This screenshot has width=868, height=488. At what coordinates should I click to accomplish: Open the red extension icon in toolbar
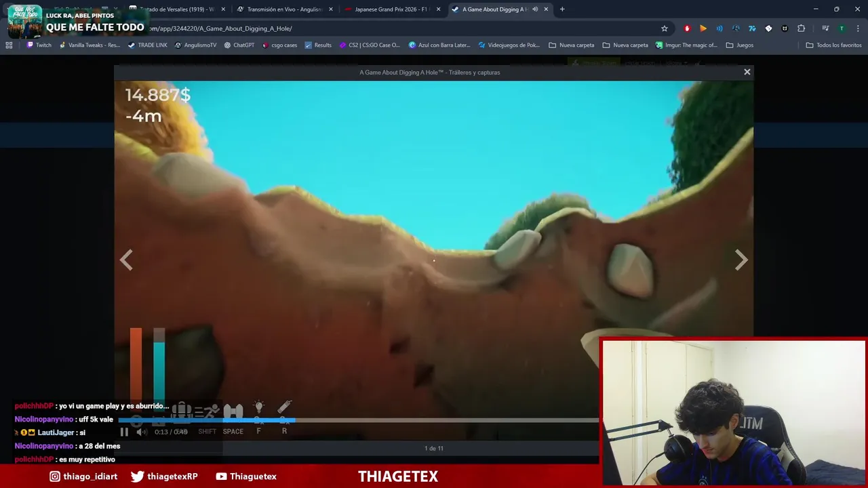pyautogui.click(x=687, y=28)
